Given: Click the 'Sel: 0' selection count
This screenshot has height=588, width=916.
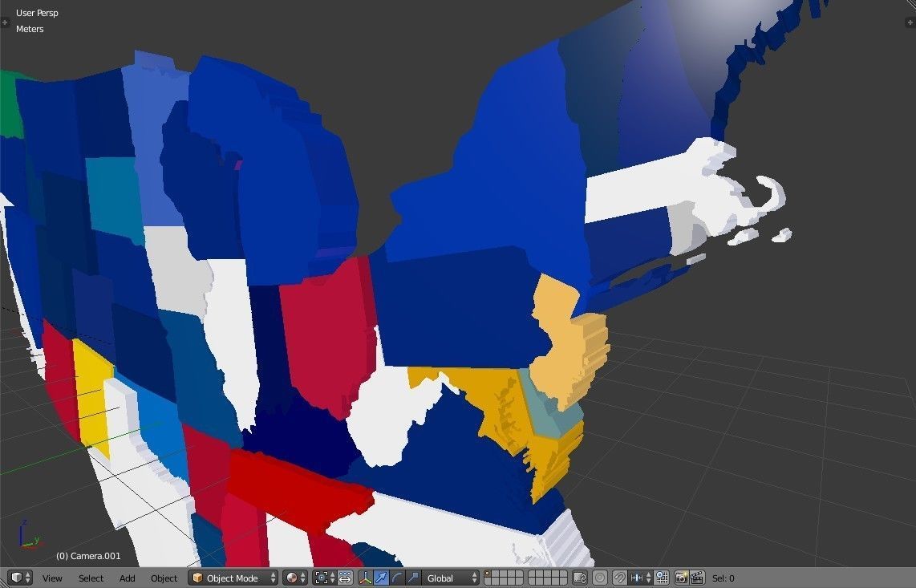Looking at the screenshot, I should tap(723, 578).
